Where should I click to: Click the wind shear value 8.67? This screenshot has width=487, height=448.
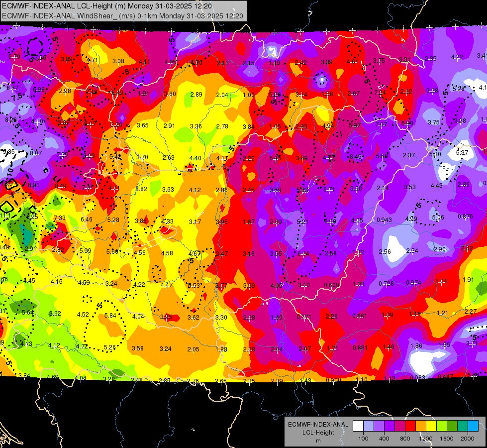point(12,88)
